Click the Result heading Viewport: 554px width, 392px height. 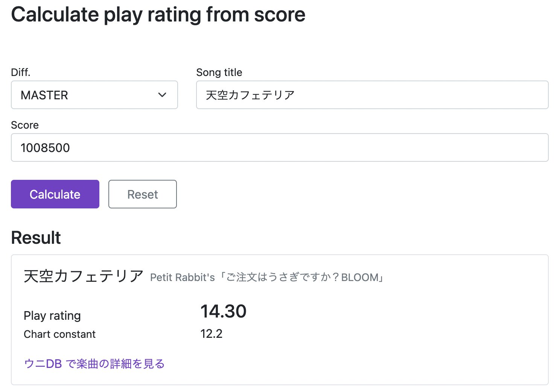pyautogui.click(x=36, y=238)
